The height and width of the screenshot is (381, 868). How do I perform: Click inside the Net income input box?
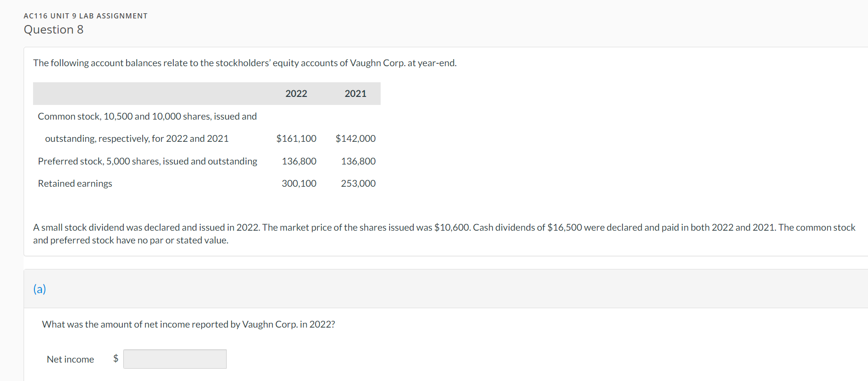[174, 359]
